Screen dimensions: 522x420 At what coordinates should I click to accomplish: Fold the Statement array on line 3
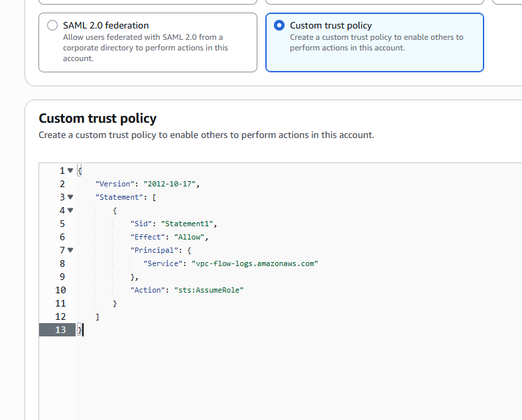(70, 197)
